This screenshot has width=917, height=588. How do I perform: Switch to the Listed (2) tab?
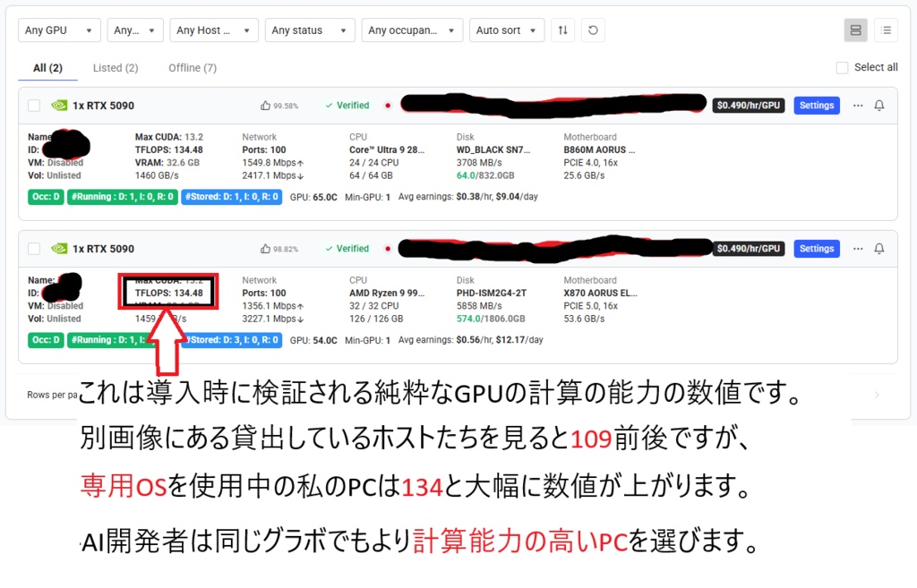coord(116,68)
